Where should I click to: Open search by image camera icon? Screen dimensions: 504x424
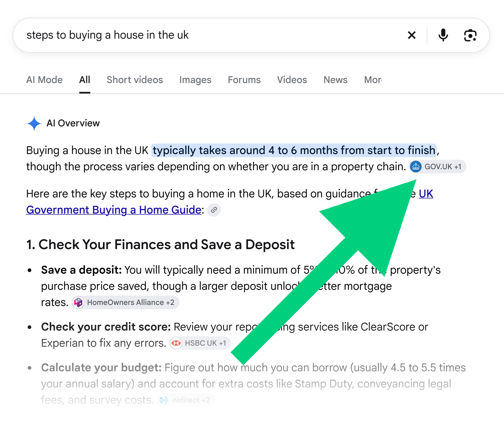tap(470, 35)
